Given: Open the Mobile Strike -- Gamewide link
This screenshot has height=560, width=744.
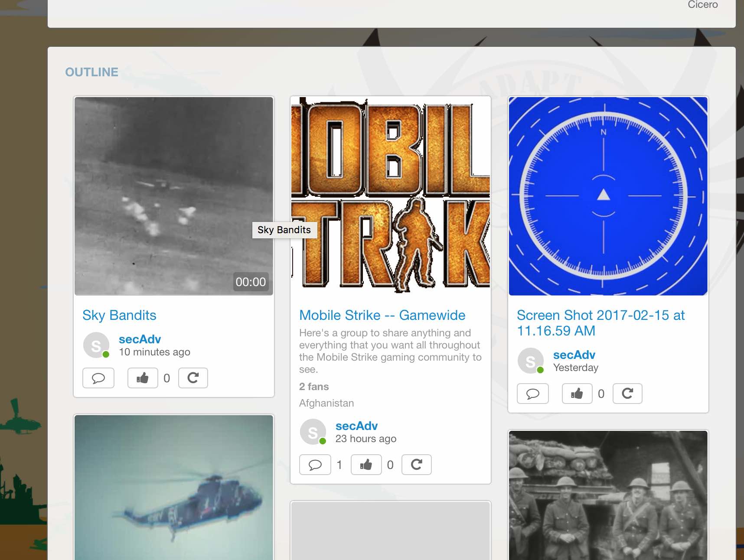Looking at the screenshot, I should 382,315.
